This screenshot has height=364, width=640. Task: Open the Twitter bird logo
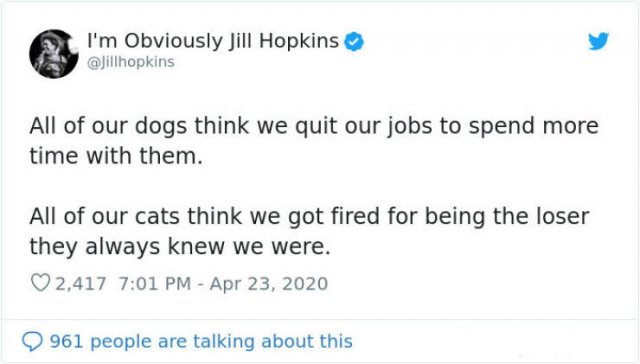pyautogui.click(x=598, y=41)
